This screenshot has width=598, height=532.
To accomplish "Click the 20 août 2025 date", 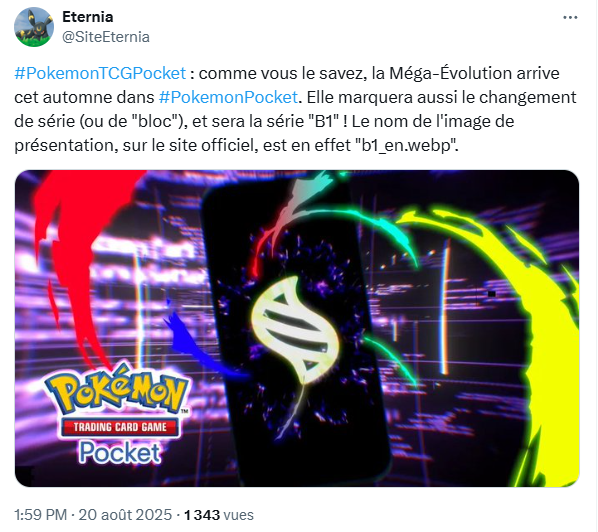I will coord(125,515).
